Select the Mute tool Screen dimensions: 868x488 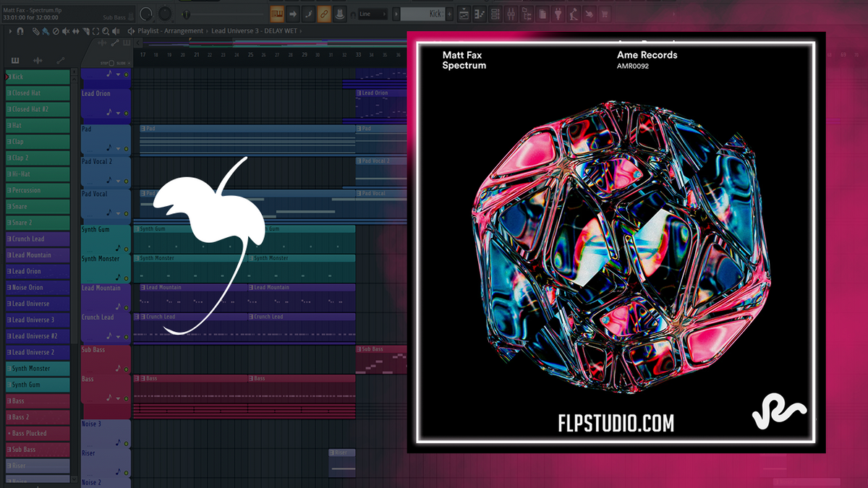point(66,30)
